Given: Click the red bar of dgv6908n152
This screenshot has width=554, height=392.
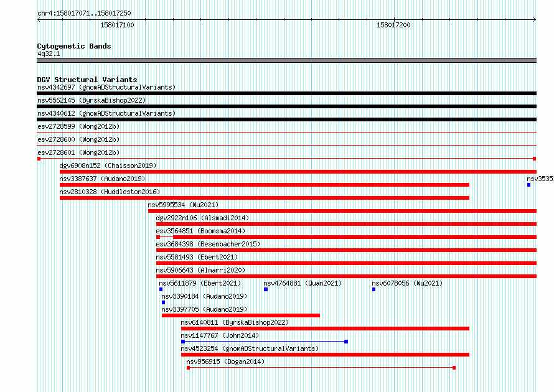Looking at the screenshot, I should pyautogui.click(x=298, y=172).
